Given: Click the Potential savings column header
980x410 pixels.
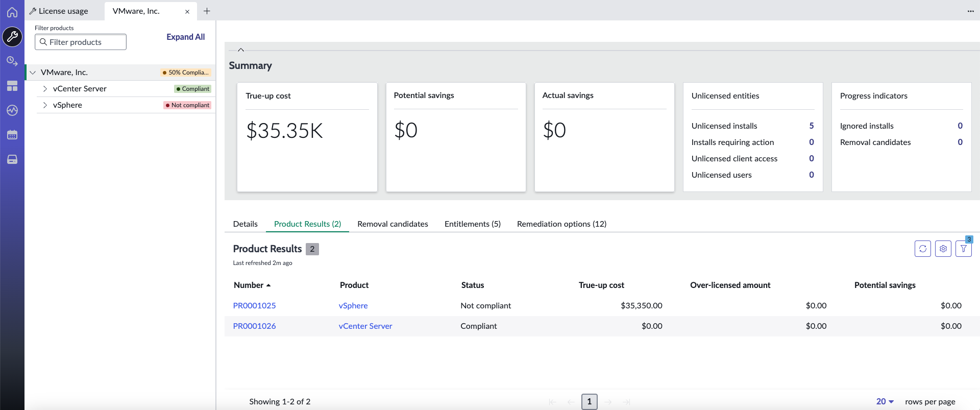Looking at the screenshot, I should [885, 285].
